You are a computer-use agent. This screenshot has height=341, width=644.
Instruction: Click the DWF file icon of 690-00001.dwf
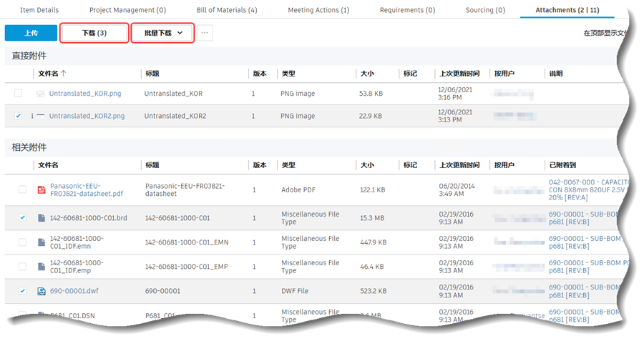pyautogui.click(x=42, y=291)
